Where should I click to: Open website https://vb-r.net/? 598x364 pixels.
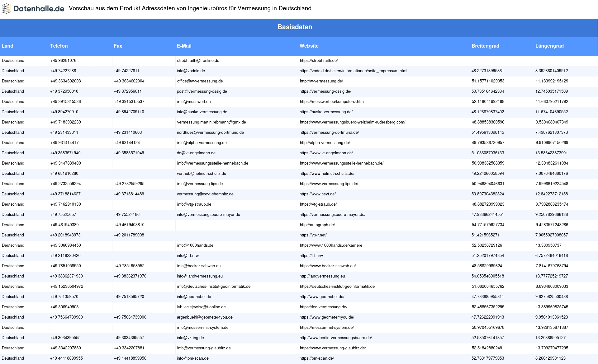point(313,235)
